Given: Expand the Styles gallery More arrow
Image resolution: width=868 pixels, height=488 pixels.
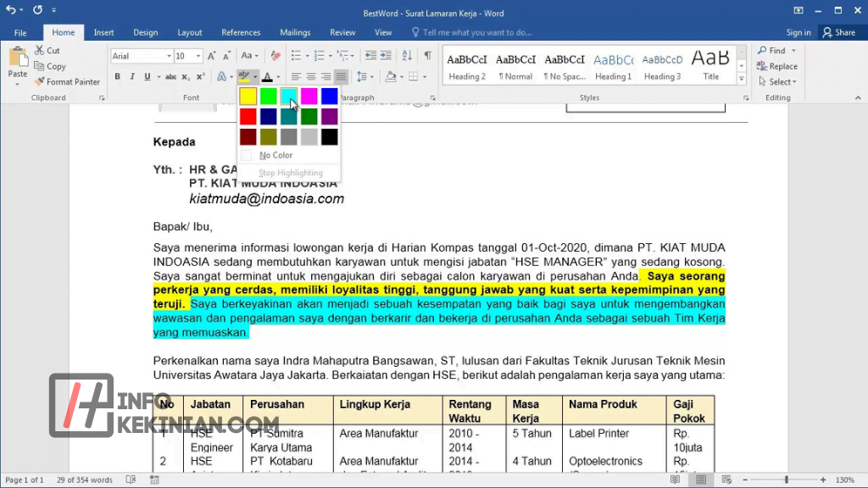Looking at the screenshot, I should point(741,79).
